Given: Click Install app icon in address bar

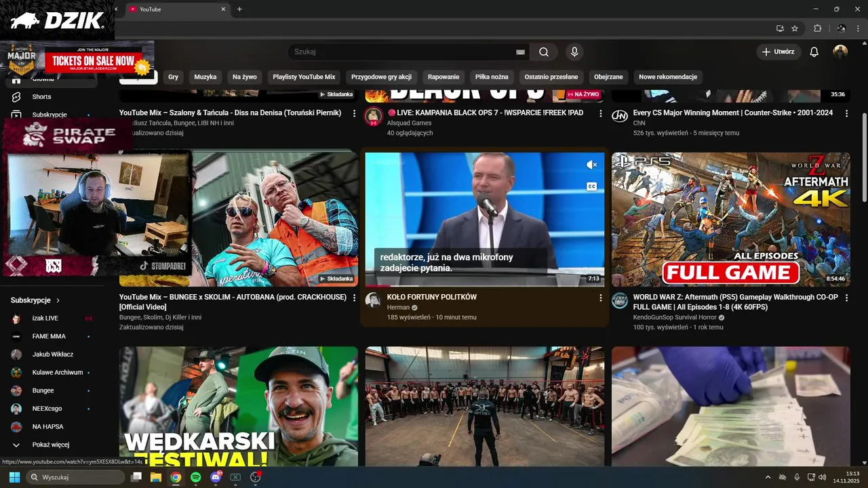Looking at the screenshot, I should point(780,28).
